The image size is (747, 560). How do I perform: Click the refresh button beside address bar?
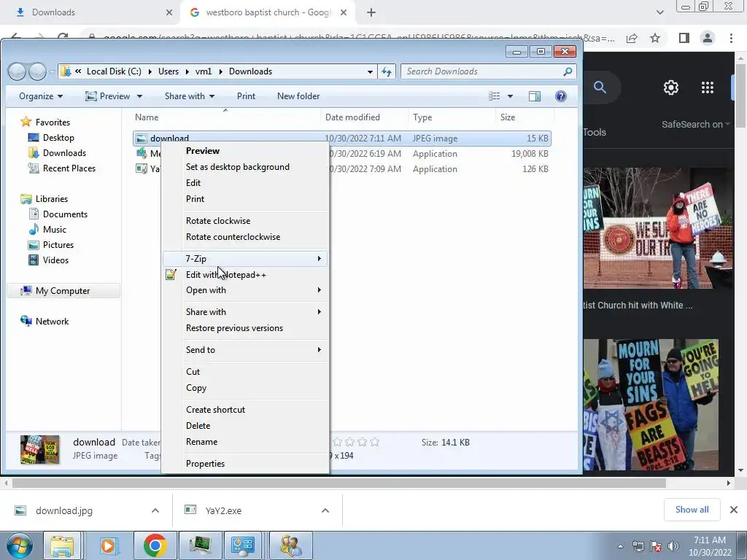tap(387, 71)
